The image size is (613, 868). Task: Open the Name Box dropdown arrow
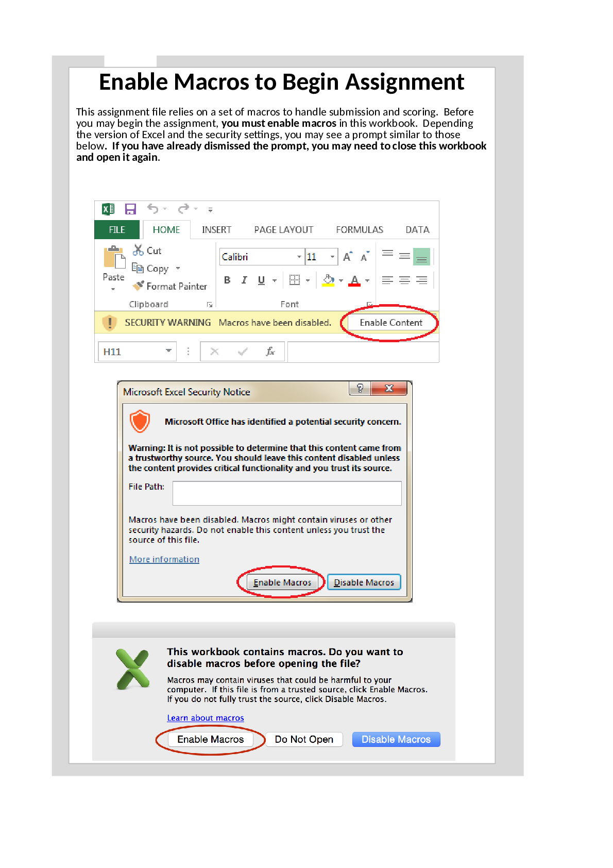(168, 350)
